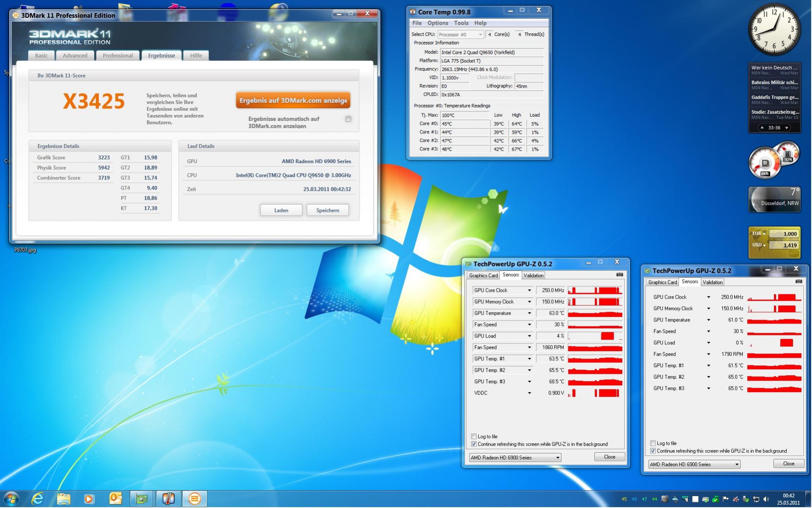This screenshot has height=508, width=812.
Task: Click the analog clock desktop gadget
Action: click(774, 29)
